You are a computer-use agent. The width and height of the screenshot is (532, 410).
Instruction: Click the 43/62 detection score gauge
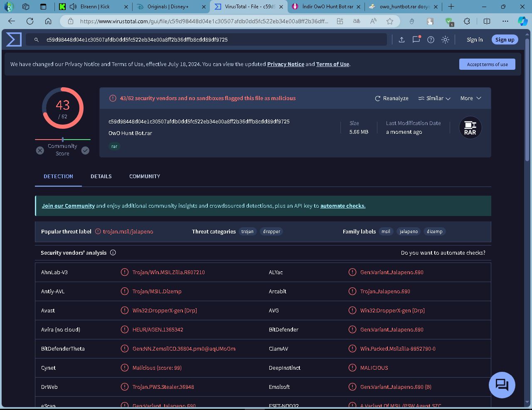(x=63, y=108)
